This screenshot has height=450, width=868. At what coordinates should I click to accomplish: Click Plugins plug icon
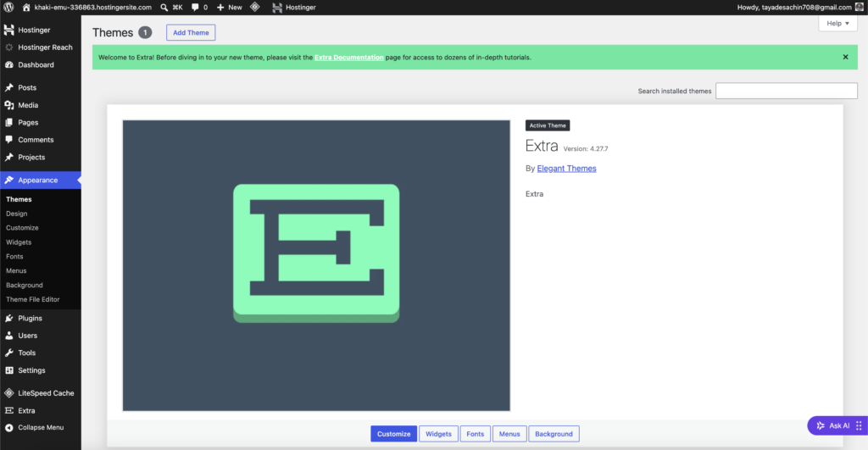pyautogui.click(x=8, y=319)
